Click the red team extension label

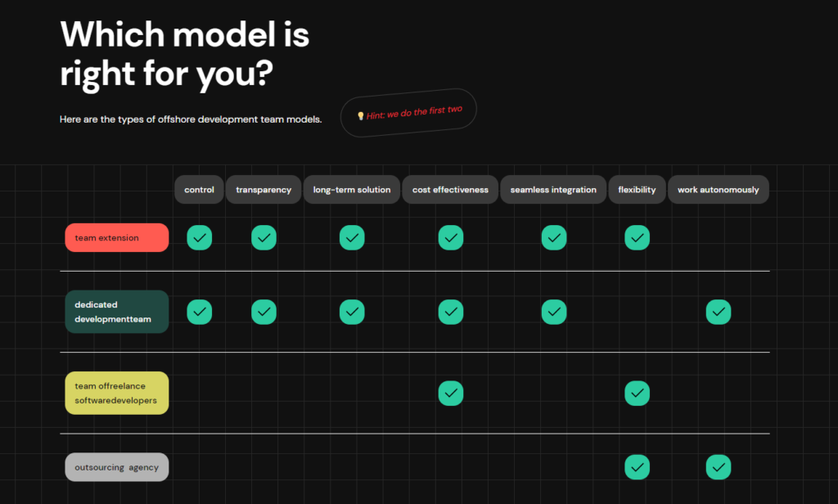click(x=116, y=238)
